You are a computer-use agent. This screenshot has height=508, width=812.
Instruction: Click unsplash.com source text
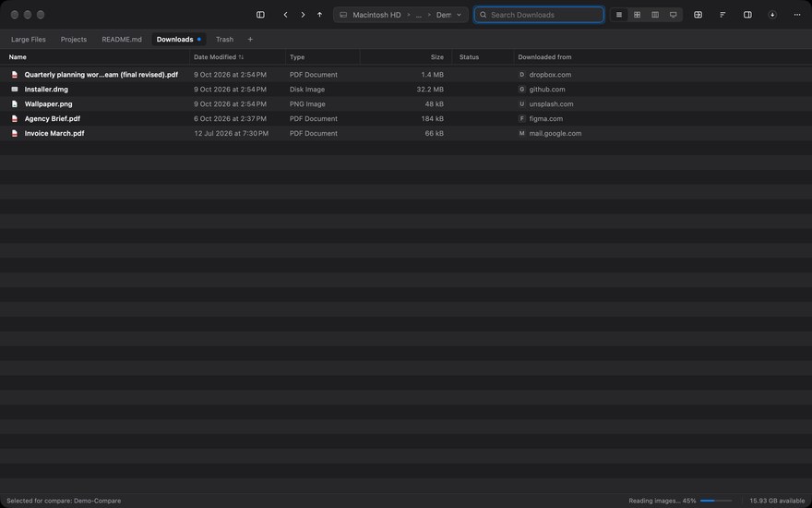pyautogui.click(x=551, y=103)
